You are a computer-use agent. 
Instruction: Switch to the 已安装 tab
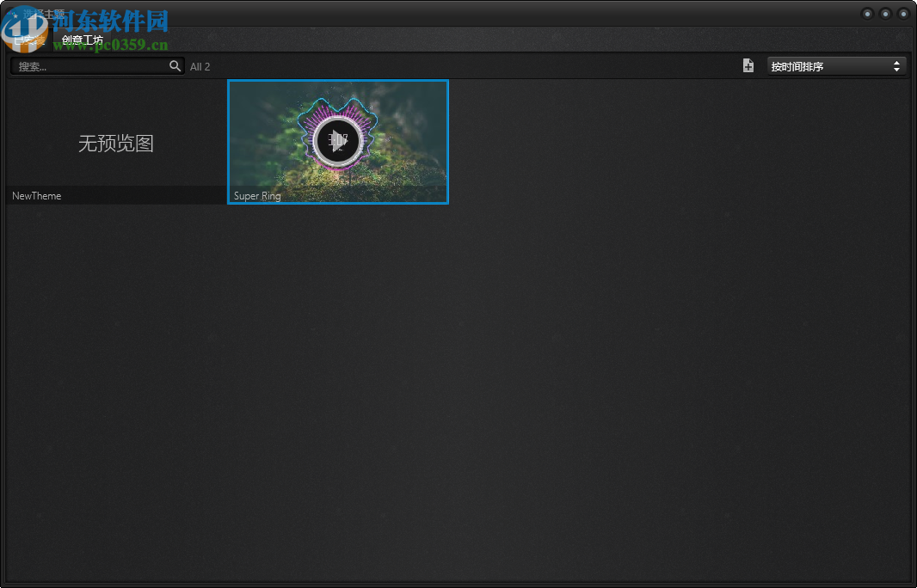[29, 40]
